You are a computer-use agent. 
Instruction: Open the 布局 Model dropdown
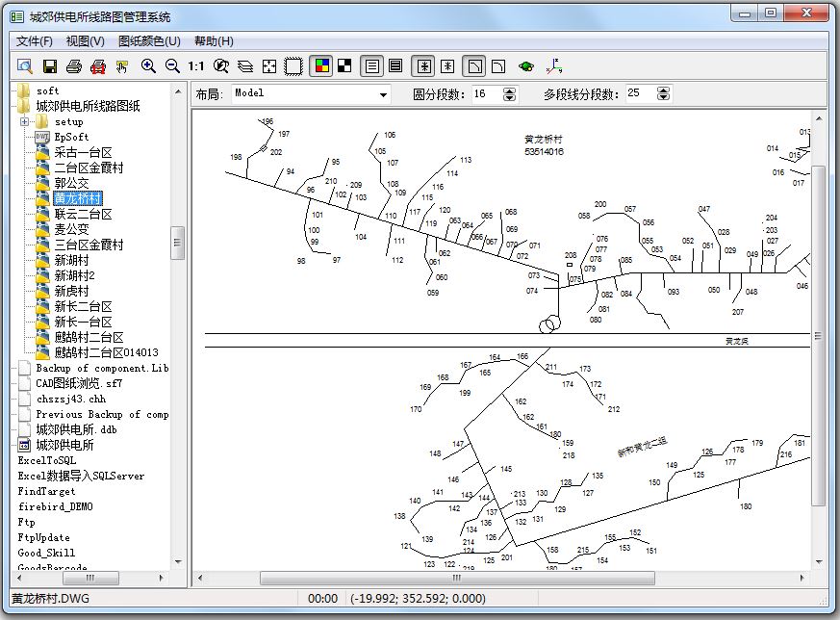click(384, 94)
